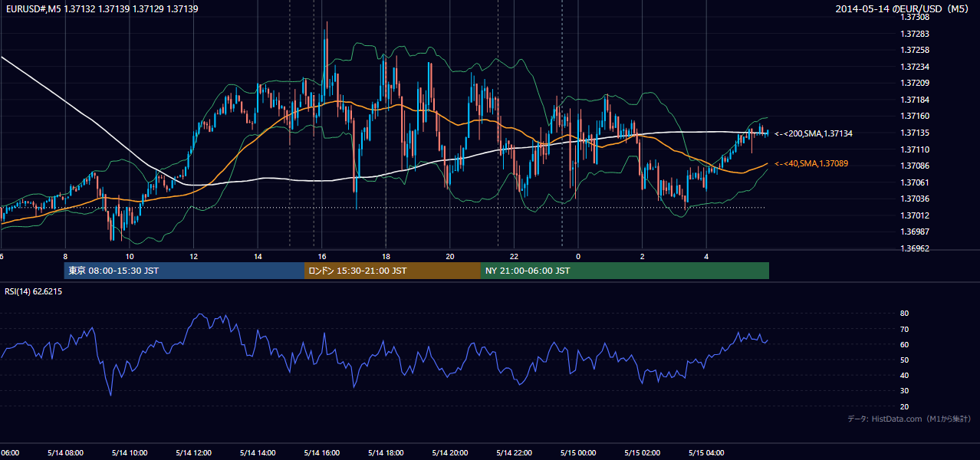Click RSI level 30 on scale
This screenshot has height=460, width=980.
pos(905,391)
